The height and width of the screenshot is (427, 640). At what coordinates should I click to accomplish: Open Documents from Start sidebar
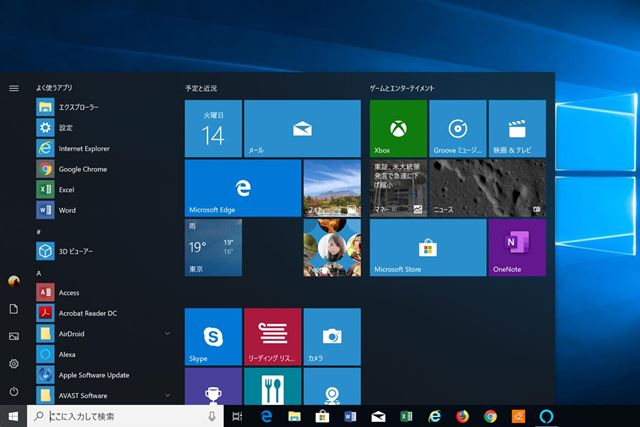(14, 309)
